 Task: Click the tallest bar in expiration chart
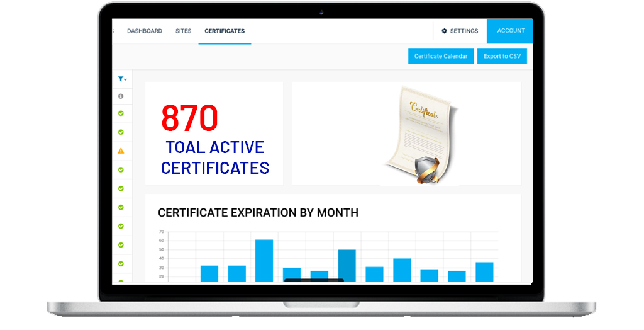click(264, 260)
